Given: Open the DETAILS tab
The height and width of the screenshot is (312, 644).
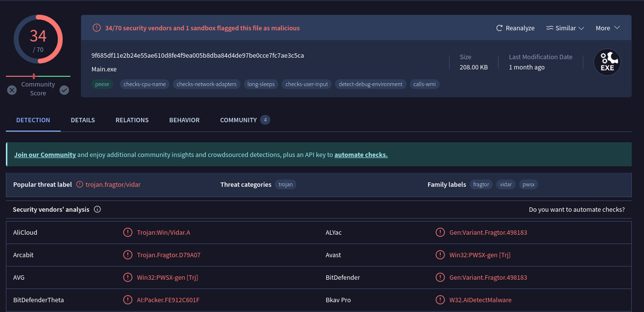Looking at the screenshot, I should point(83,120).
